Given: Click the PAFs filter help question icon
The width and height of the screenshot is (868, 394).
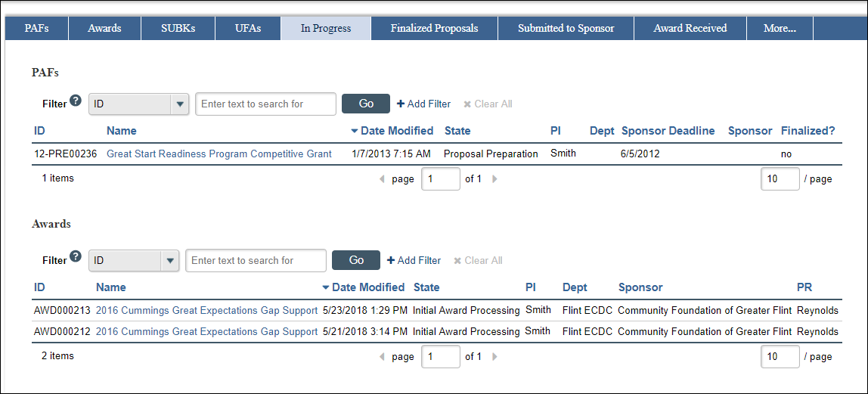Looking at the screenshot, I should 76,101.
